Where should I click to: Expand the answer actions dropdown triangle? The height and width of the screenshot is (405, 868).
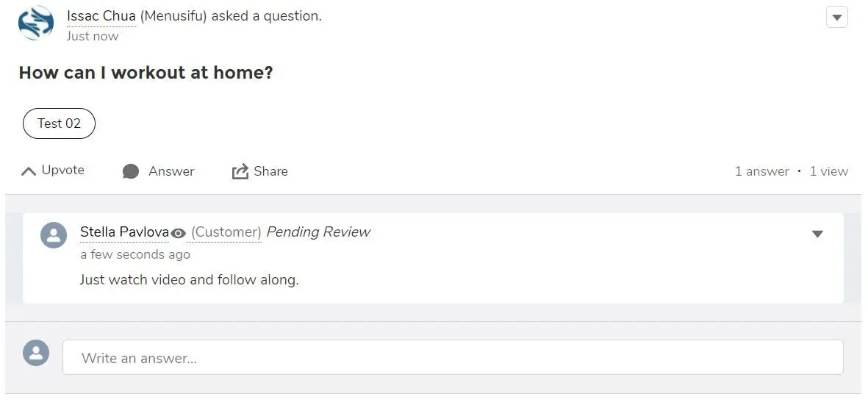point(817,234)
